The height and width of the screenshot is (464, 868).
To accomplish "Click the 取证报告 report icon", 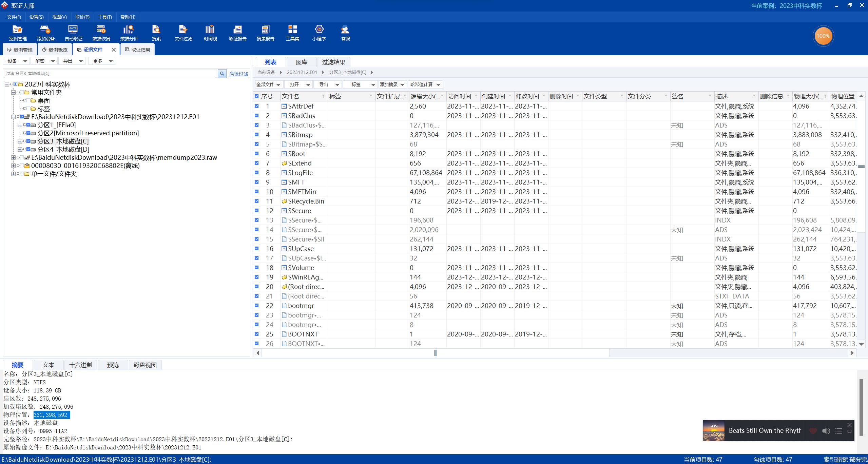I will point(237,33).
